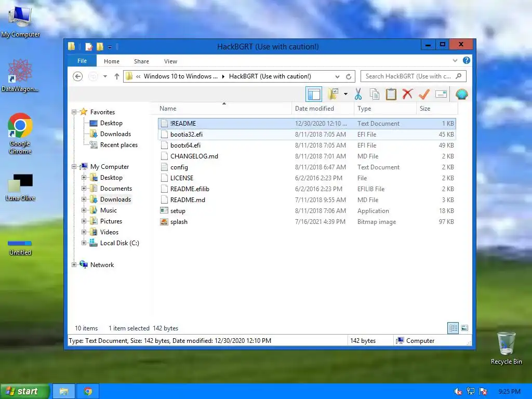Open the dropdown arrow next to folder options
This screenshot has height=399, width=532.
click(x=345, y=94)
